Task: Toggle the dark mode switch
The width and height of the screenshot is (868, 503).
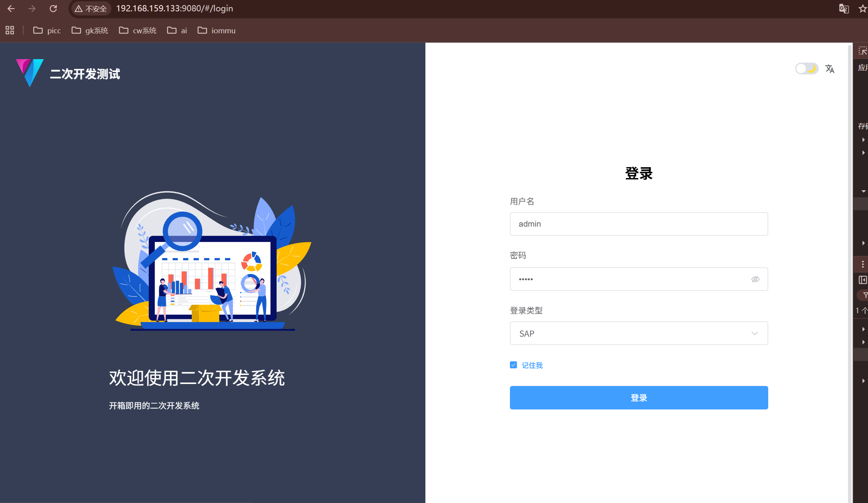Action: click(x=807, y=69)
